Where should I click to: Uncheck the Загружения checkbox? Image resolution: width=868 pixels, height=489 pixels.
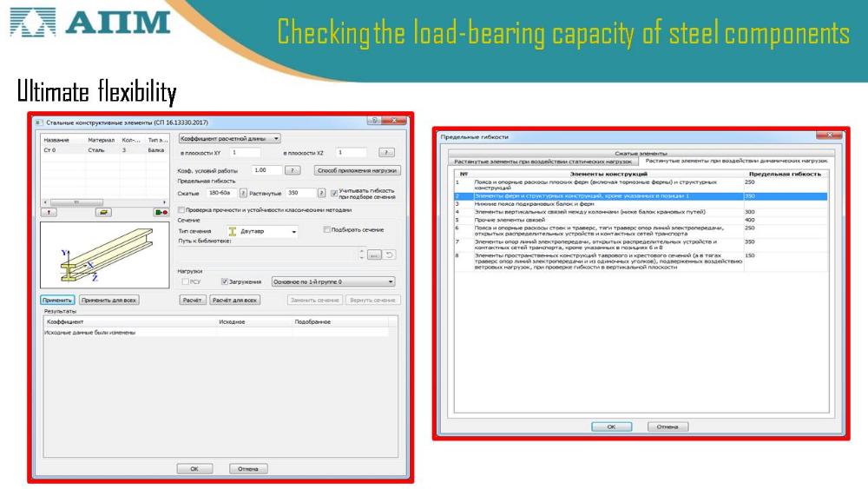tap(225, 282)
